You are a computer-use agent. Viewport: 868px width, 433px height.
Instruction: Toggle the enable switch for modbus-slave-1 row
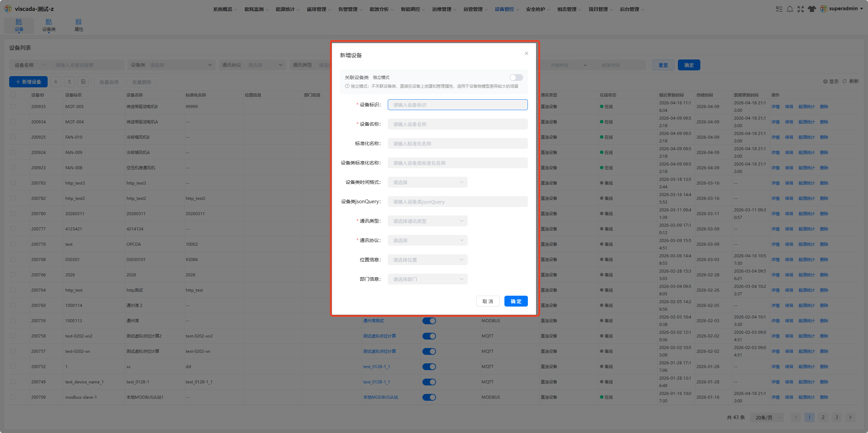(x=429, y=397)
